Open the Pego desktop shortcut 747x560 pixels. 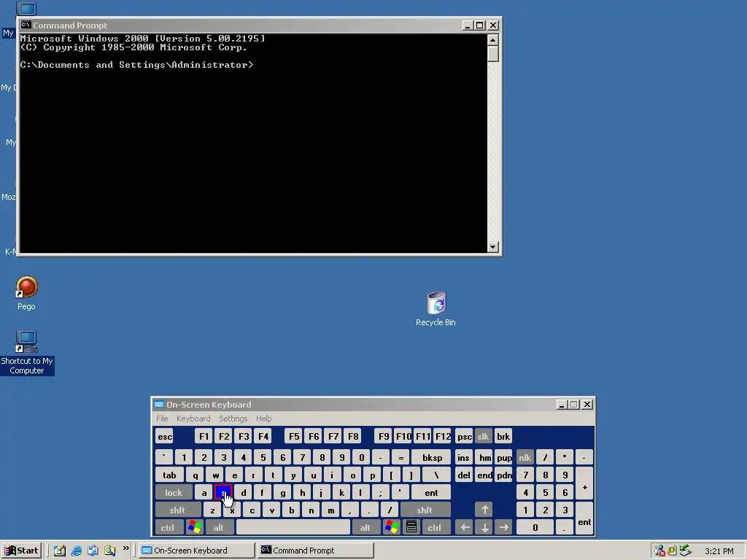pos(27,293)
